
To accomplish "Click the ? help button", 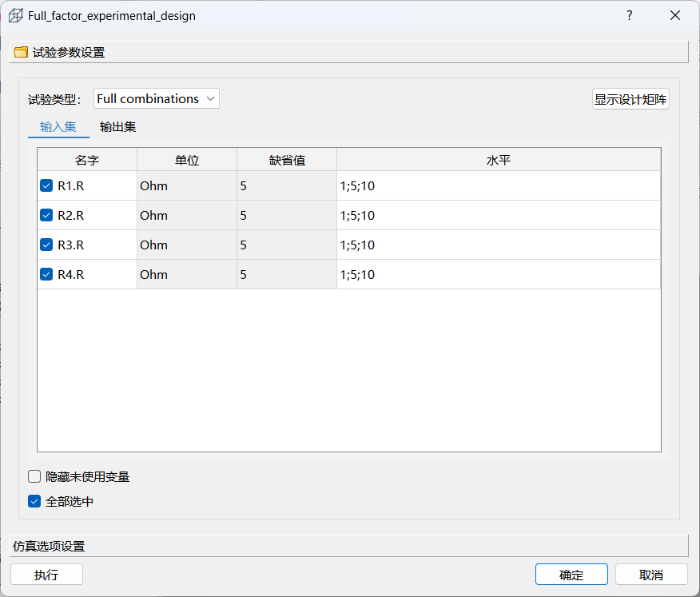I will 630,16.
